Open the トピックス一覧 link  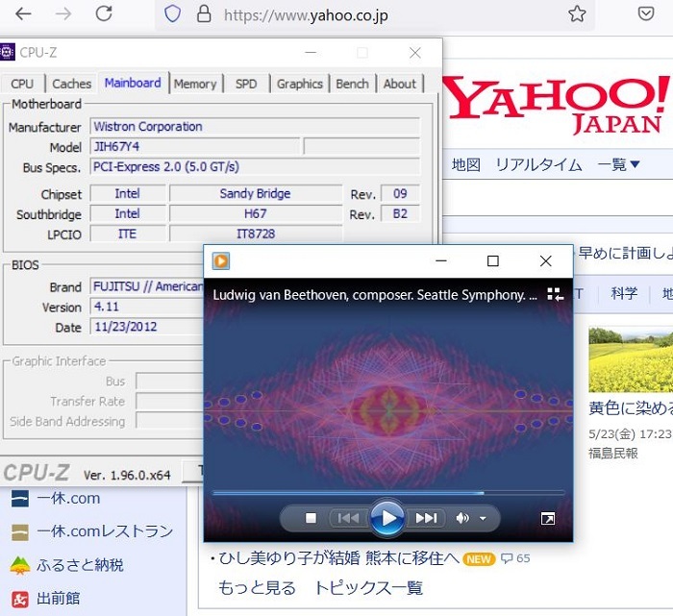[368, 588]
